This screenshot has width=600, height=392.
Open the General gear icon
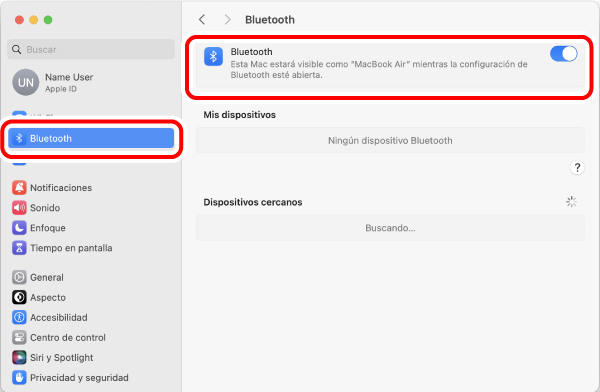tap(19, 277)
